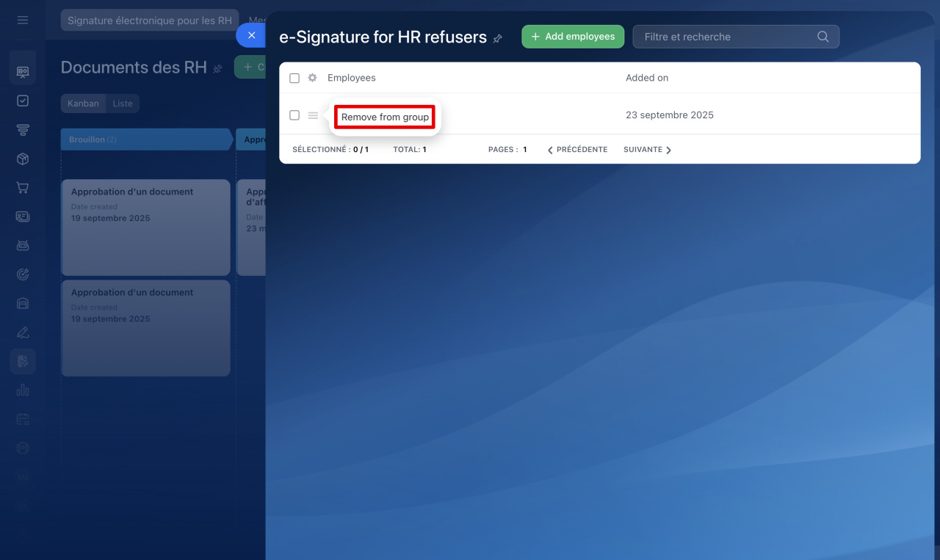Open the main hamburger menu in sidebar
The height and width of the screenshot is (560, 940).
tap(23, 20)
